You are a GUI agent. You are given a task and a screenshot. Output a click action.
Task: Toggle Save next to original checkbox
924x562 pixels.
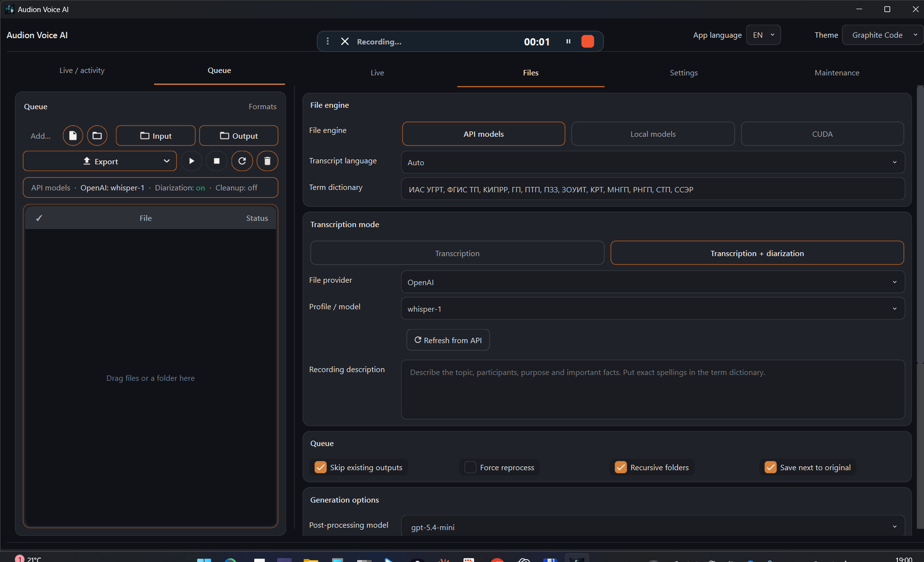[x=770, y=467]
